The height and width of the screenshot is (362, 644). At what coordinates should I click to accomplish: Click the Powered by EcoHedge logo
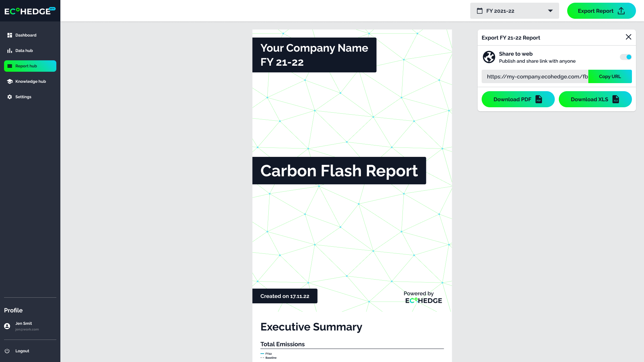point(423,297)
